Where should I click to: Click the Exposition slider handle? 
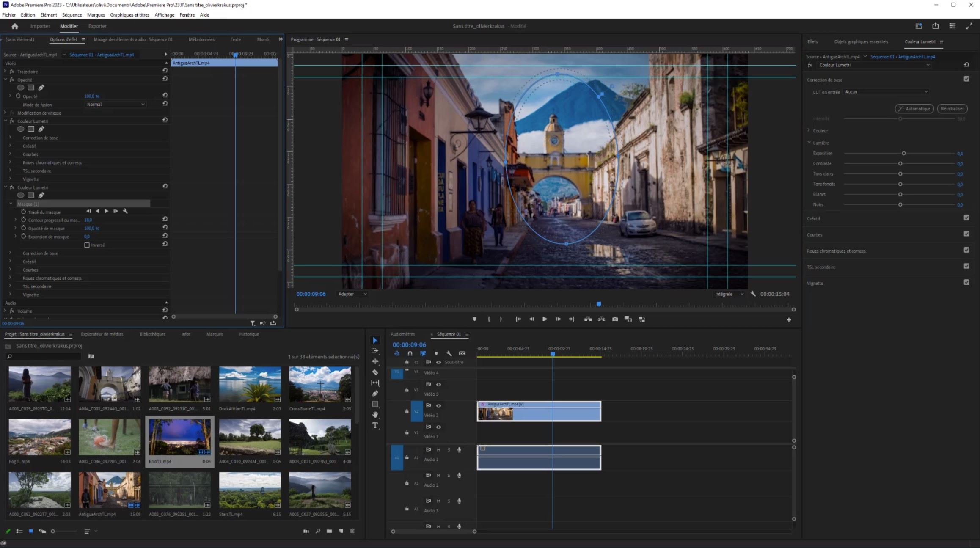pyautogui.click(x=903, y=153)
